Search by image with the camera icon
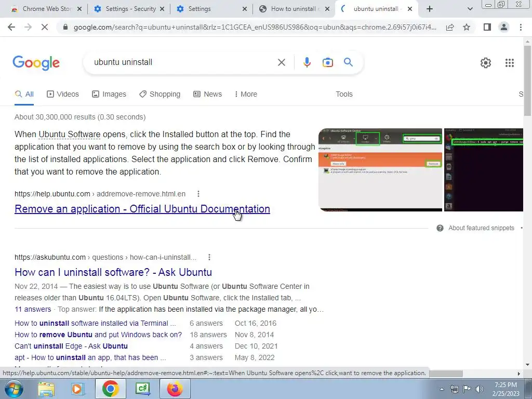The height and width of the screenshot is (399, 532). (328, 62)
